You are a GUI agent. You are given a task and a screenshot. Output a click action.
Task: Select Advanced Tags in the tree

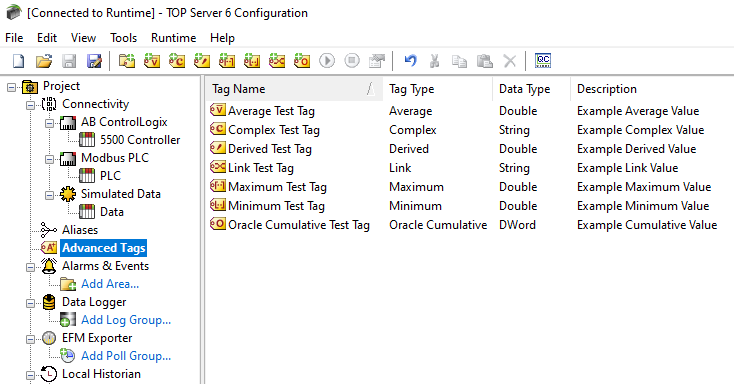click(x=103, y=248)
